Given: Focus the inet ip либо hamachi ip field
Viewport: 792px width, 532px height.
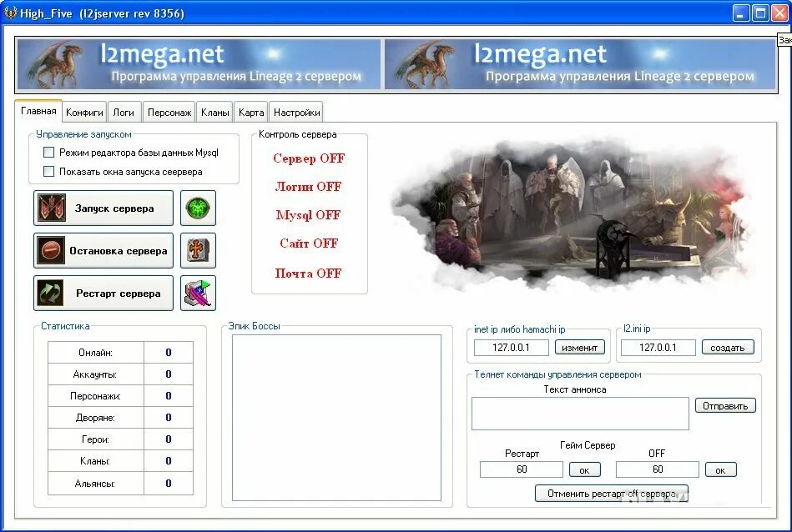Looking at the screenshot, I should [x=511, y=347].
